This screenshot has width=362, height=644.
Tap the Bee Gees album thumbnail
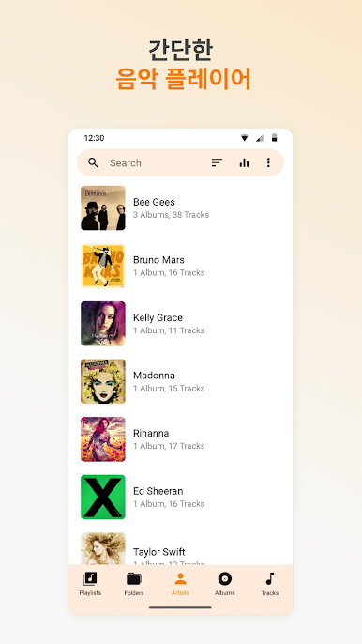[x=103, y=207]
